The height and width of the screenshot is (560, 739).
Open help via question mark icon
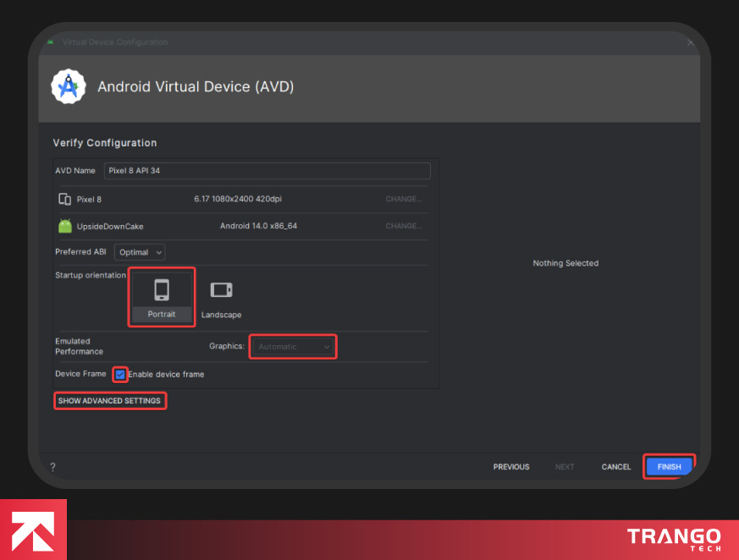coord(52,467)
